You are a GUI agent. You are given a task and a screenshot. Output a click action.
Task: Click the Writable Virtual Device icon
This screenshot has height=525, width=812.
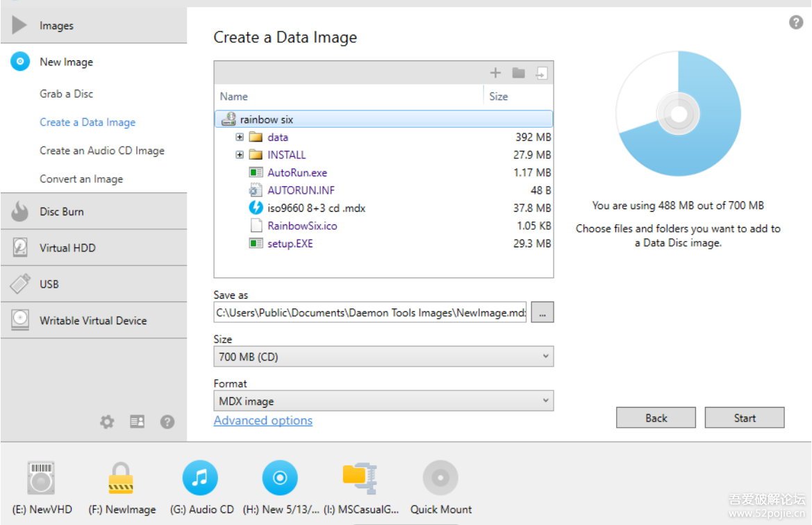pos(20,320)
